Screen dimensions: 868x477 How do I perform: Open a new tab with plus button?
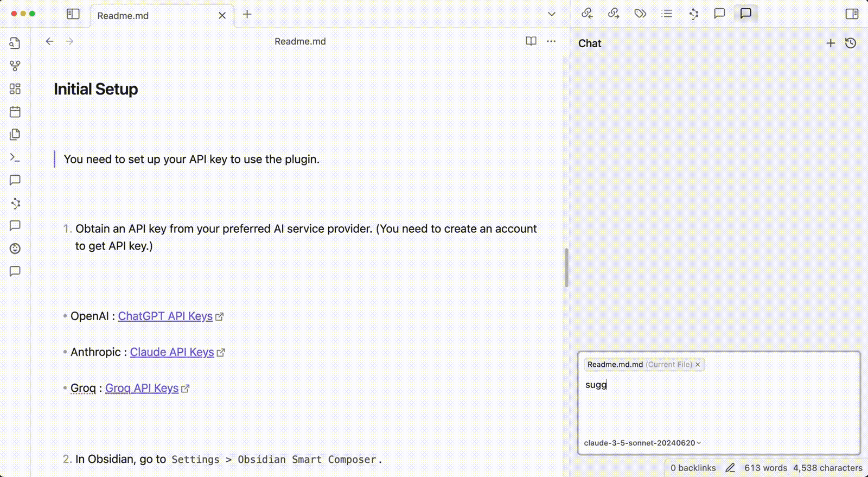[247, 15]
